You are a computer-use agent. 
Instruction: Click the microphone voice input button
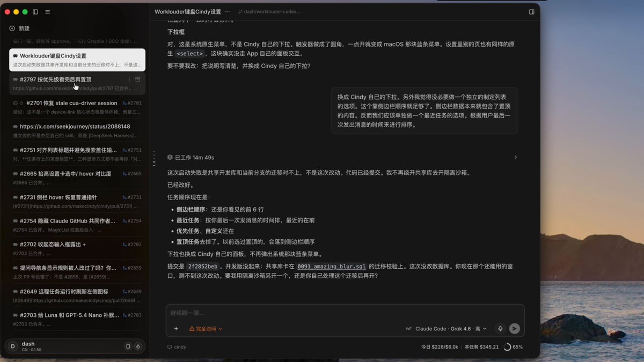tap(500, 329)
